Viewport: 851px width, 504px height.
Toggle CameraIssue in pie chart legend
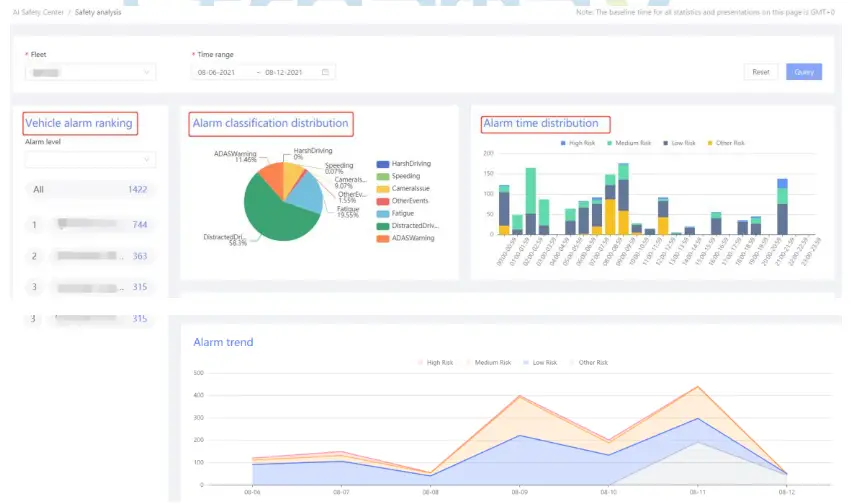point(403,189)
